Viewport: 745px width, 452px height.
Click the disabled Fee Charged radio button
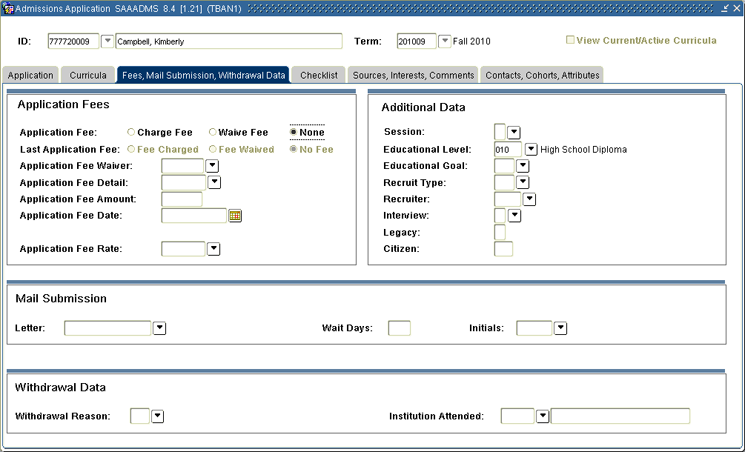(x=131, y=149)
